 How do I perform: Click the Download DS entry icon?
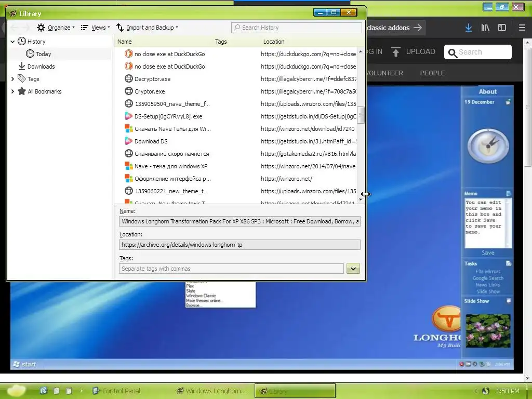(x=129, y=141)
